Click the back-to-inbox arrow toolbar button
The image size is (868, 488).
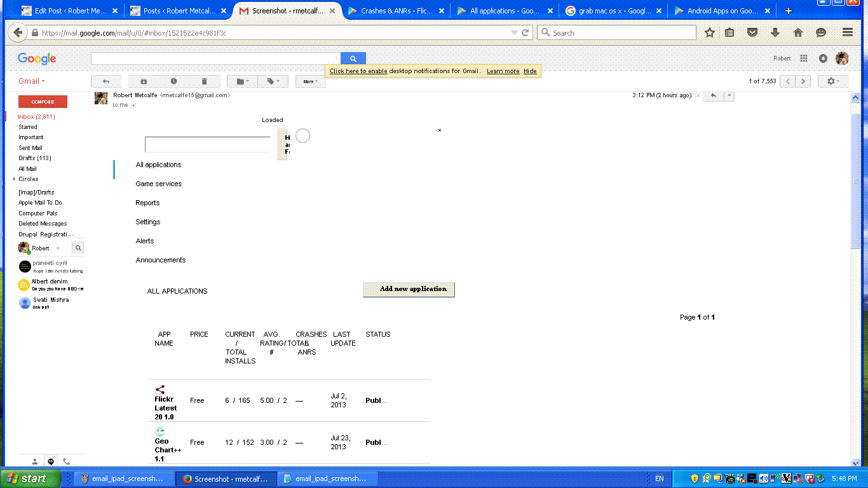[x=106, y=81]
